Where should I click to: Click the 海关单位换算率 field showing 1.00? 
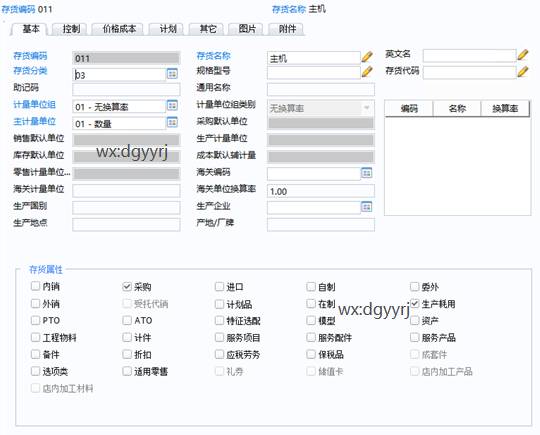321,191
